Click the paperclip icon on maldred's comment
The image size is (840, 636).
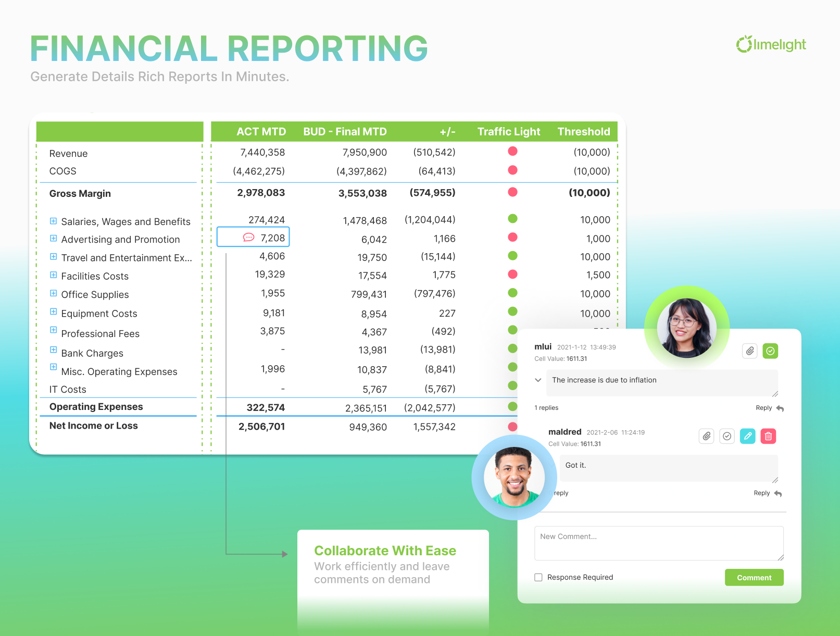click(706, 436)
